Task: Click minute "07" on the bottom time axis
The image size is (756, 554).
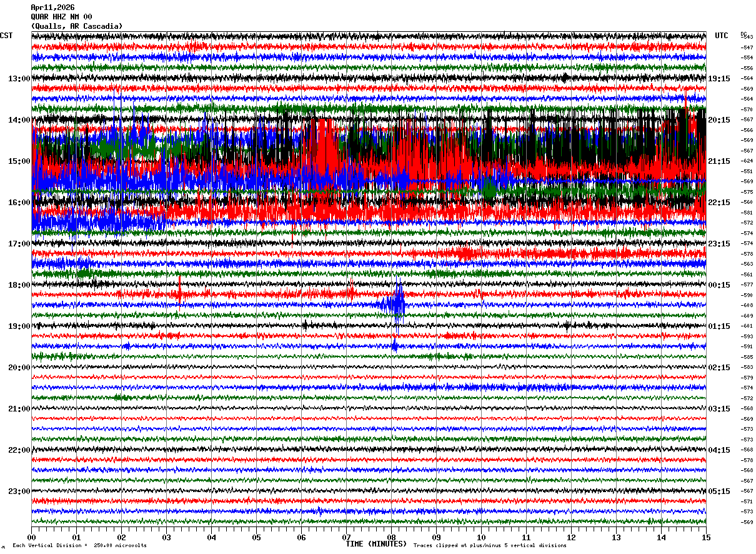Action: click(346, 537)
